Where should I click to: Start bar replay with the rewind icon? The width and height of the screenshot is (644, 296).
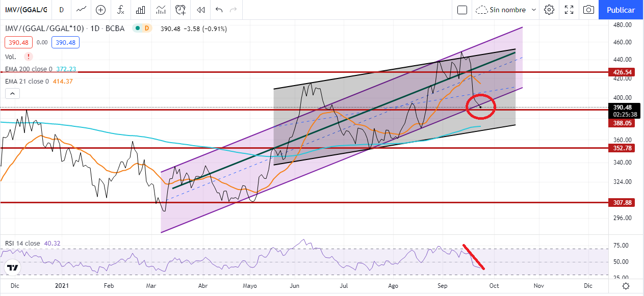[201, 10]
